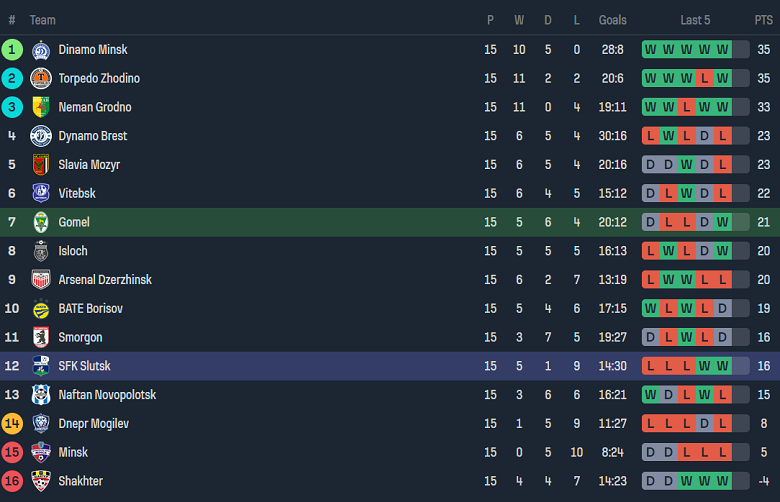Click the Torpedo Zhodino team logo
The height and width of the screenshot is (502, 780).
pyautogui.click(x=41, y=79)
